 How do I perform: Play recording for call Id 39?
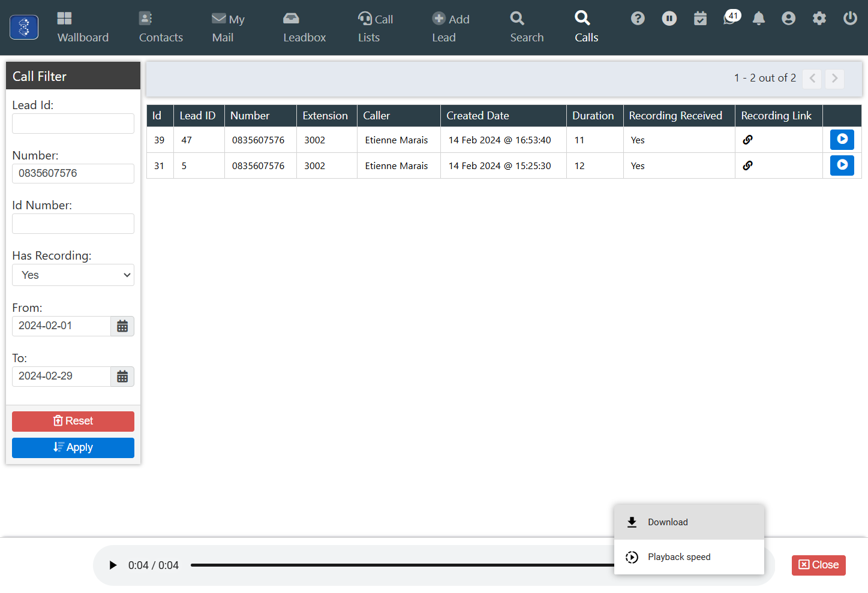[x=842, y=139]
